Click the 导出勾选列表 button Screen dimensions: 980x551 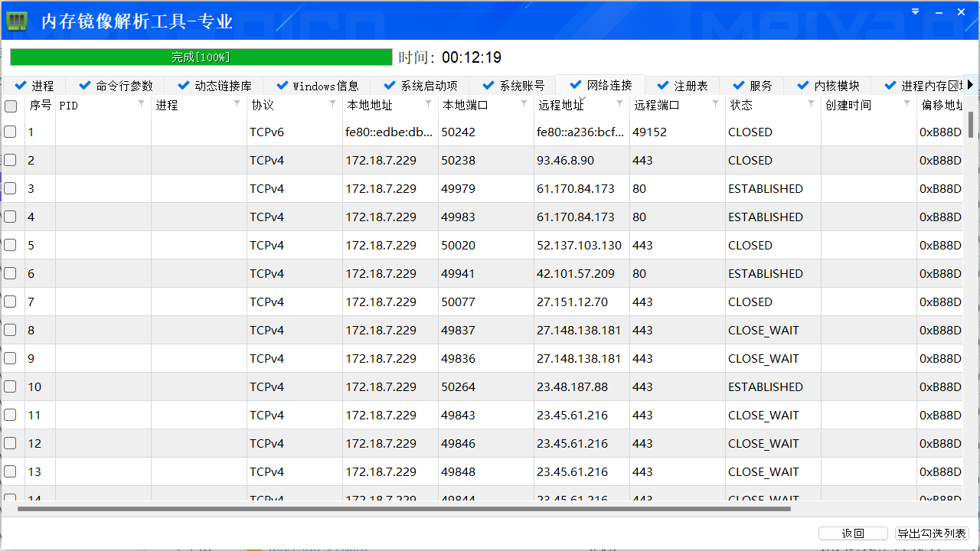932,533
